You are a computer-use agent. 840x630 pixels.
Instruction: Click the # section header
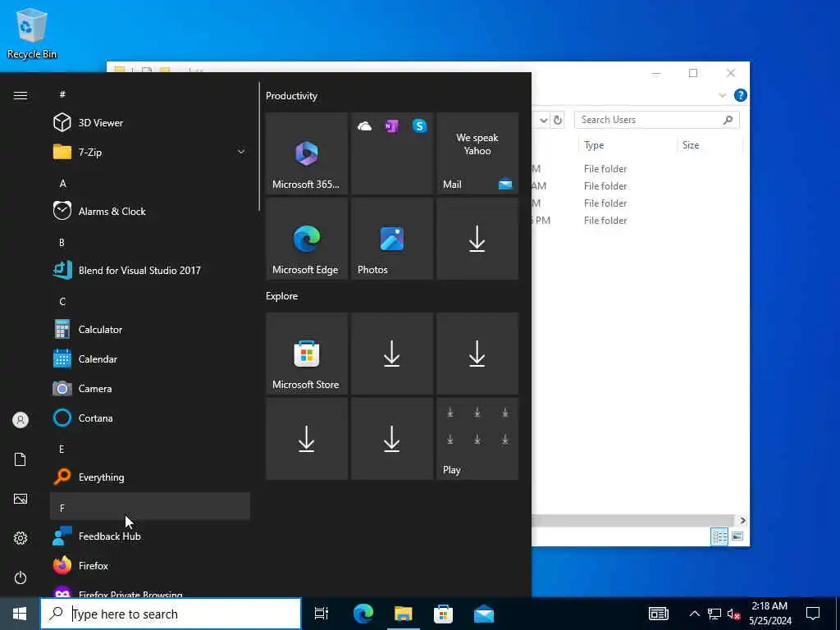(150, 94)
